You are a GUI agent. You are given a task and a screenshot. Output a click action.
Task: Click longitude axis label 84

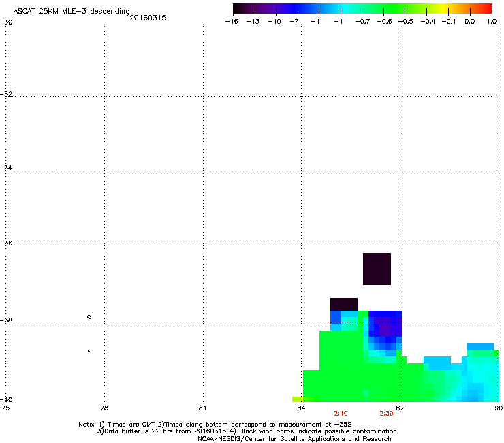click(x=301, y=408)
